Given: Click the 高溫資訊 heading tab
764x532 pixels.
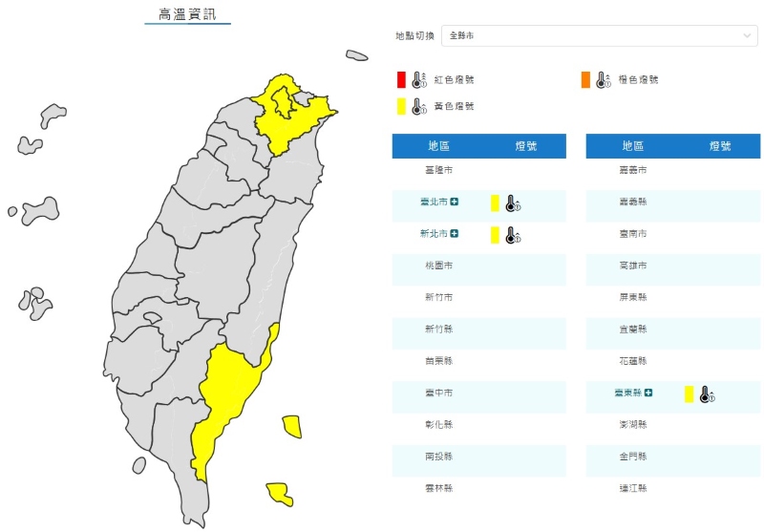Looking at the screenshot, I should pyautogui.click(x=187, y=14).
